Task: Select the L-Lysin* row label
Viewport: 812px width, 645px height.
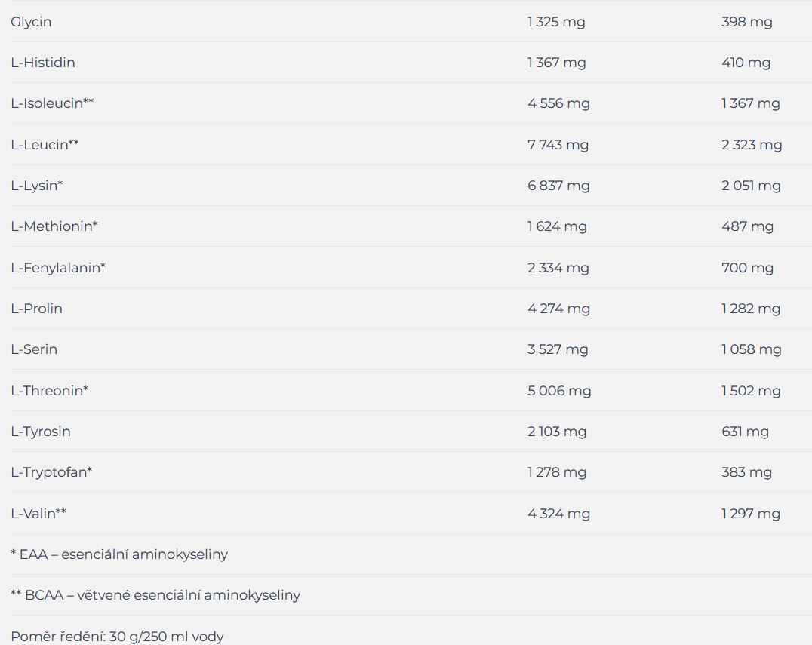Action: tap(37, 186)
